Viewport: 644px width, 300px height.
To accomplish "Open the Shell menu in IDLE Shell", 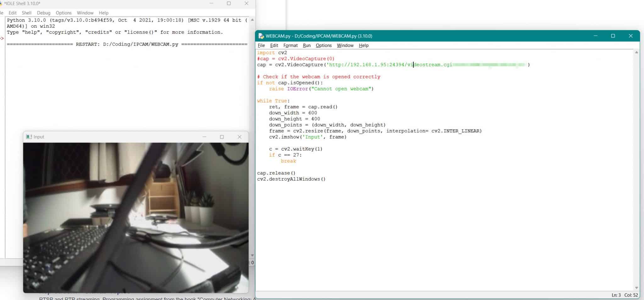I will point(27,13).
